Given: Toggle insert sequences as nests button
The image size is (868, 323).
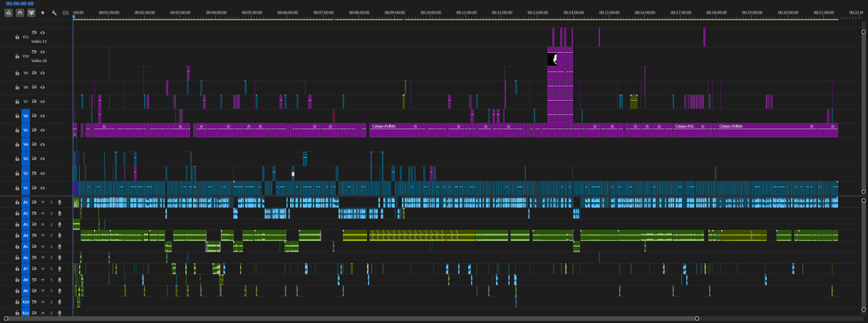Looking at the screenshot, I should (x=8, y=13).
